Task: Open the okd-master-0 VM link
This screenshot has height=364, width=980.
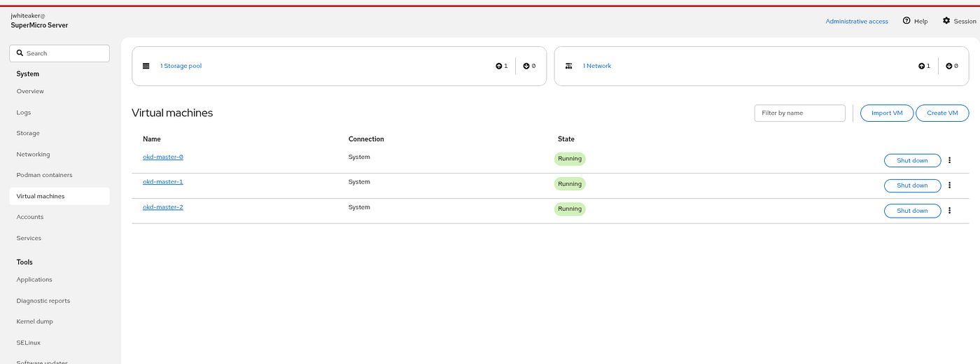Action: (x=163, y=157)
